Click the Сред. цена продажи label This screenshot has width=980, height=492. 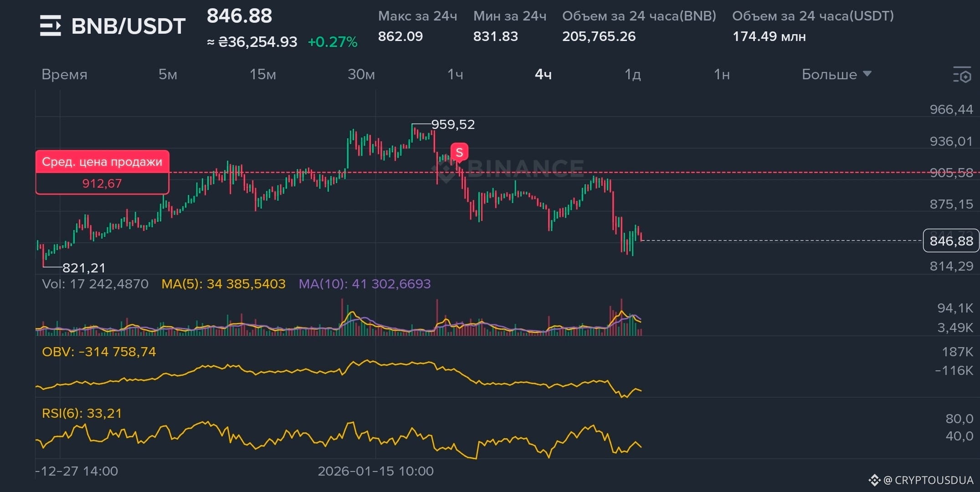pos(102,162)
